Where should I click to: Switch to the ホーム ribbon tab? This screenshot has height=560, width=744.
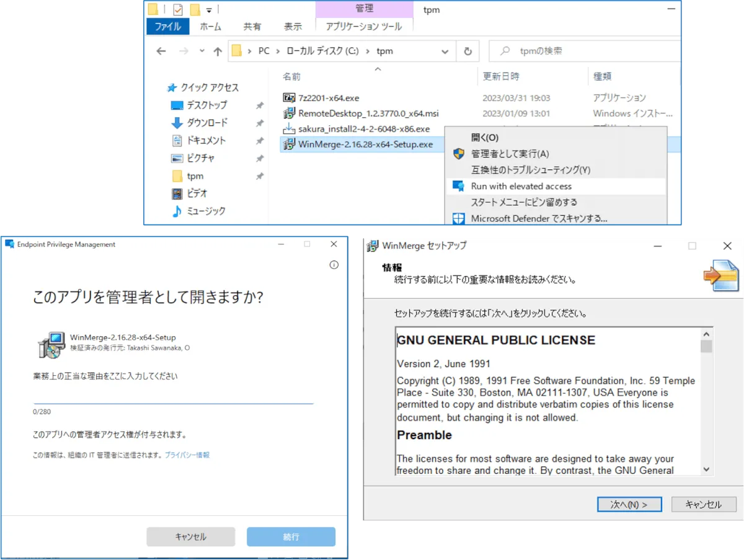pyautogui.click(x=211, y=27)
